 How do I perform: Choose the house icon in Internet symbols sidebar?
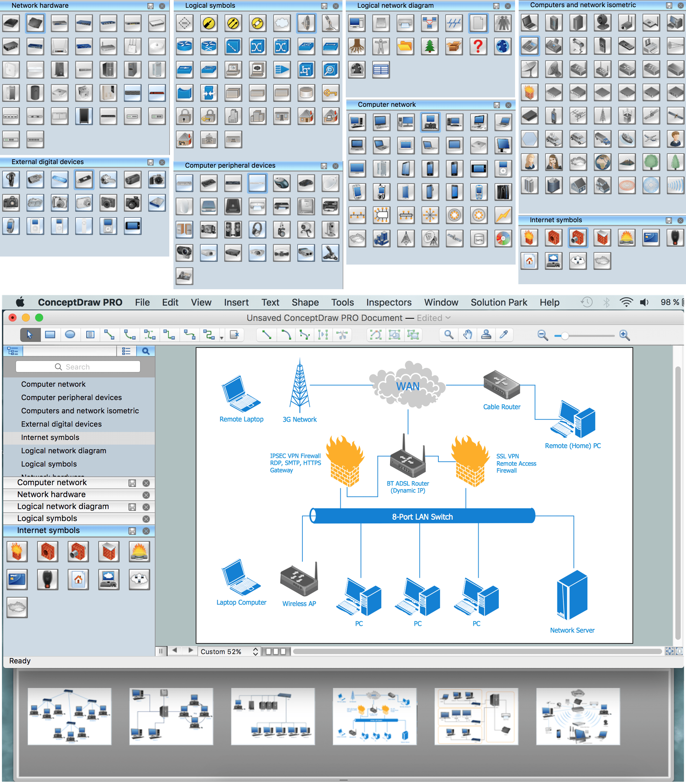[78, 579]
